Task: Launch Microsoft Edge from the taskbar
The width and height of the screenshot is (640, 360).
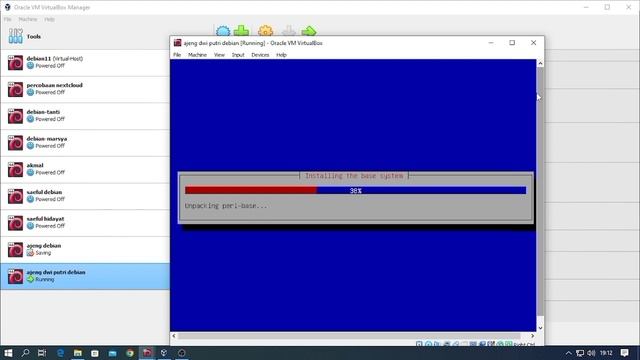Action: click(60, 353)
